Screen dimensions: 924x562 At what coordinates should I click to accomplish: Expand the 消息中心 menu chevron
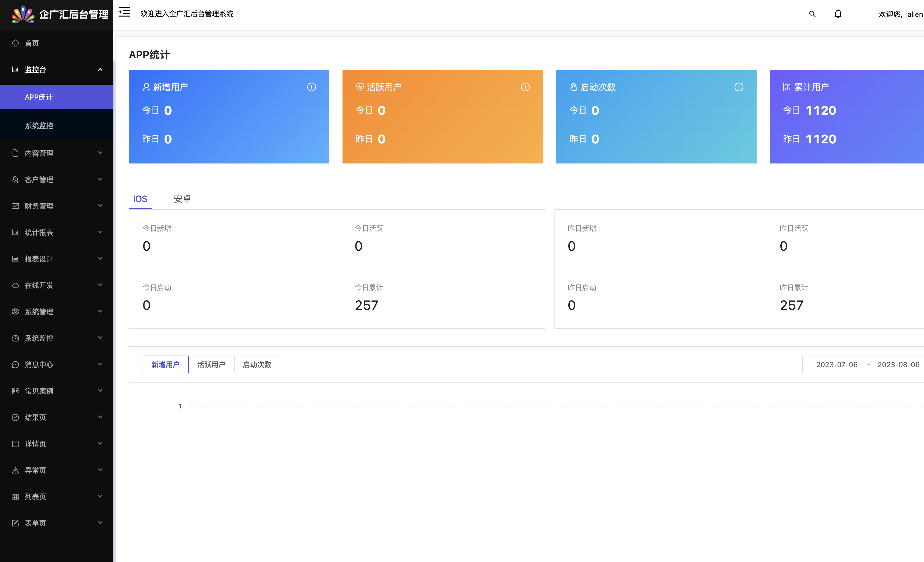click(x=100, y=364)
